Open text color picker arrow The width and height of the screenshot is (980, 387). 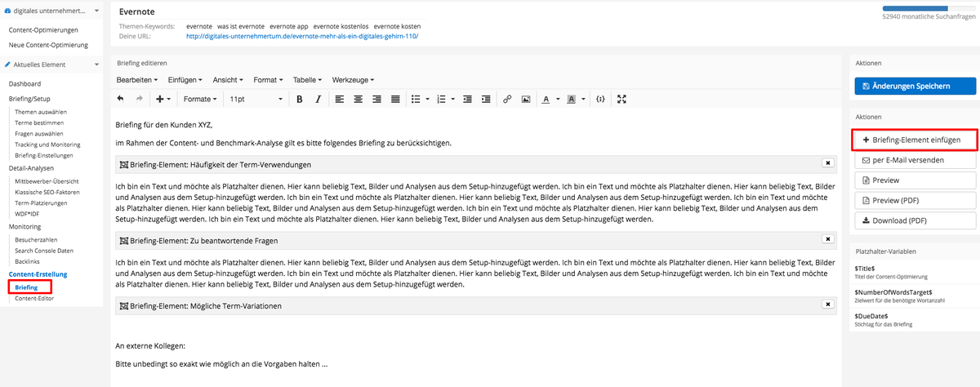click(x=558, y=99)
